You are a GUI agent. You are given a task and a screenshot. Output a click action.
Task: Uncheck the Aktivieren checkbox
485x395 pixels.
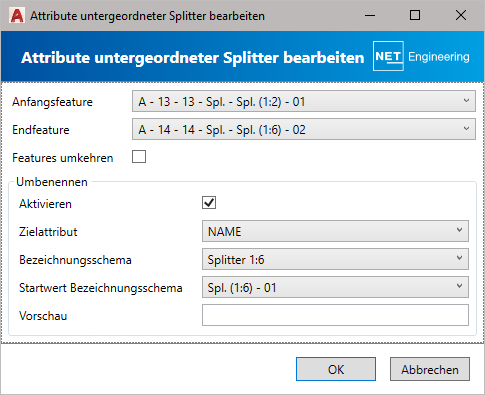click(209, 203)
